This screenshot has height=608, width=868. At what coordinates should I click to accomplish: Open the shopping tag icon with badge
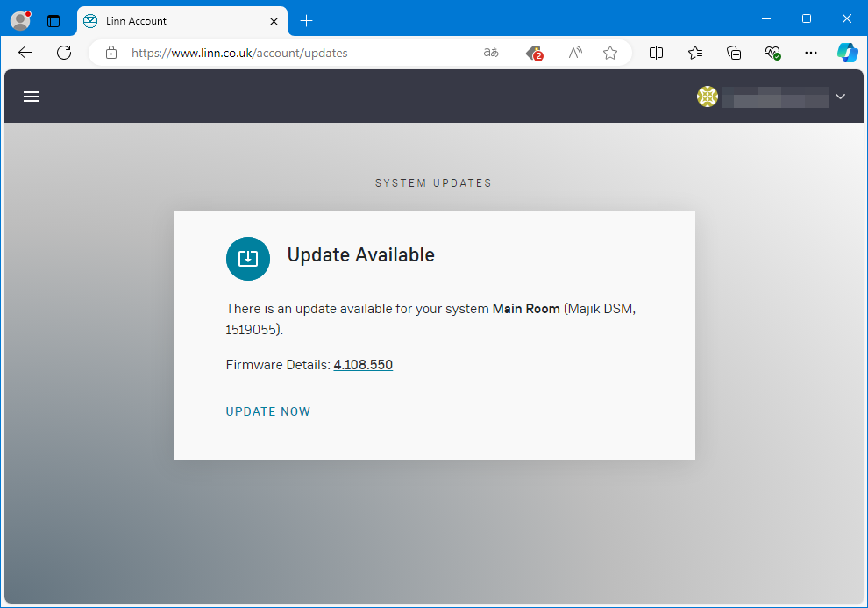click(534, 53)
